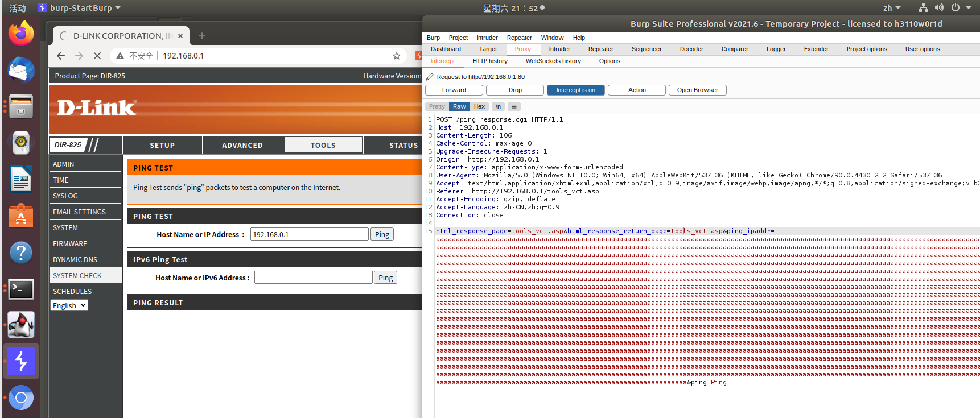
Task: Switch to the Comparer tab
Action: pos(735,49)
